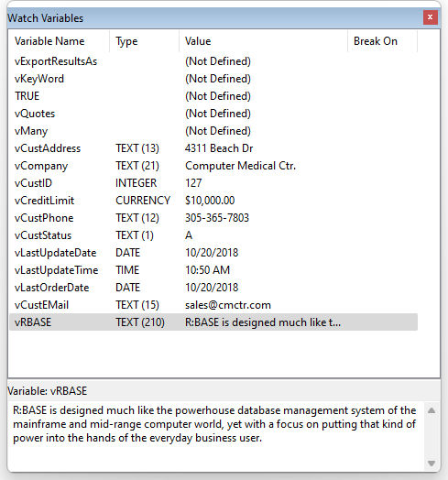Sort by the Variable Name column header
Screen dimensions: 448x480
click(60, 41)
